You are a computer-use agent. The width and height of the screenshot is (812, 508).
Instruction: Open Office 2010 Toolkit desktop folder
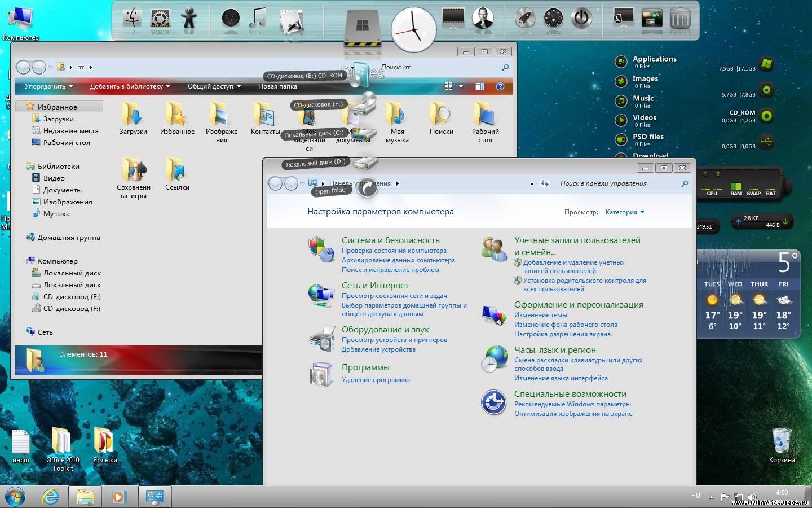62,449
